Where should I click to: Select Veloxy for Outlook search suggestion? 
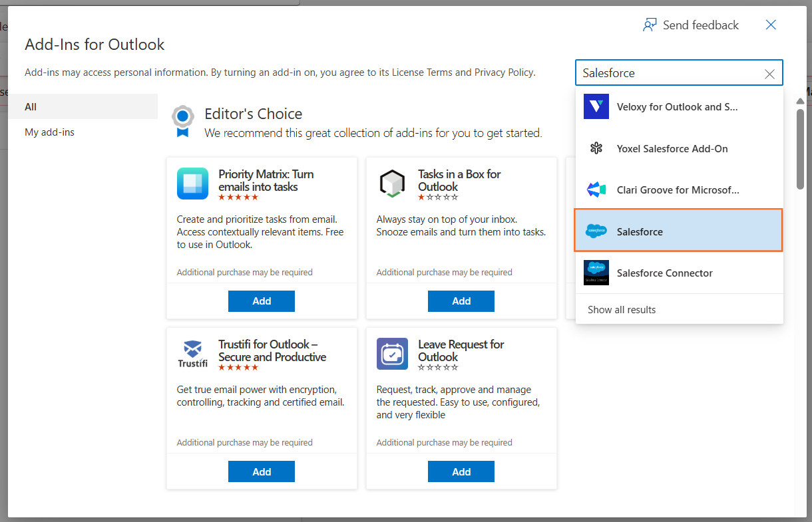click(x=679, y=106)
